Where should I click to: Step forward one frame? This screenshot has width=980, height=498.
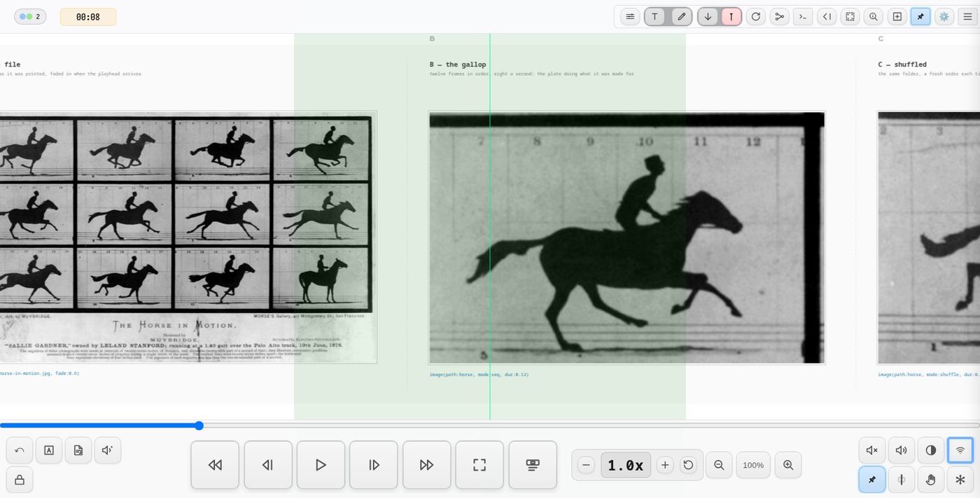(x=374, y=465)
